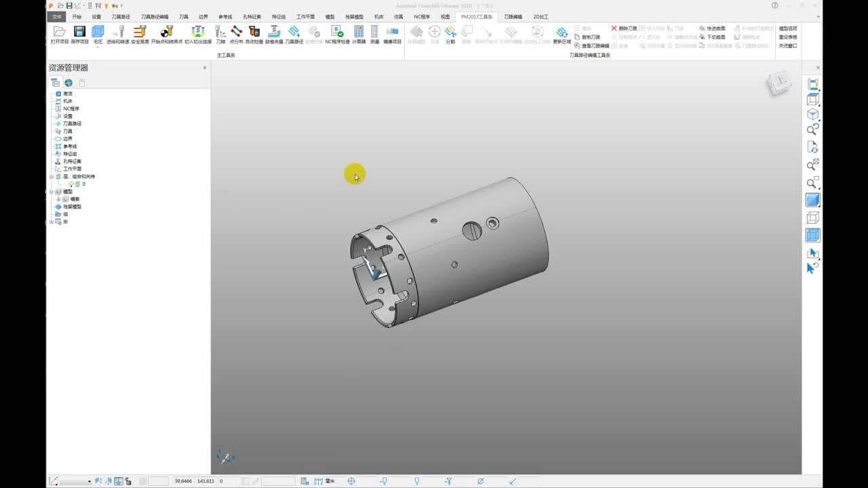
Task: Open 进给和转速 (Feeds and Speeds)
Action: click(118, 35)
